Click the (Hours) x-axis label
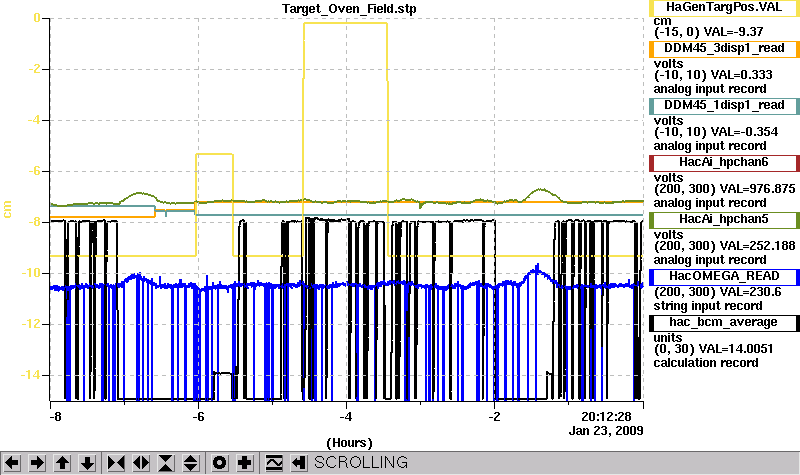 point(349,443)
